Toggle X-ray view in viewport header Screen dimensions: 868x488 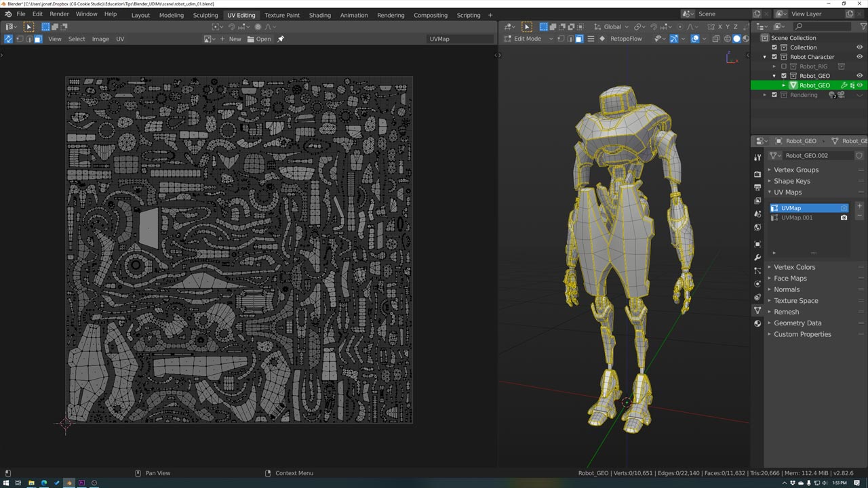click(715, 39)
